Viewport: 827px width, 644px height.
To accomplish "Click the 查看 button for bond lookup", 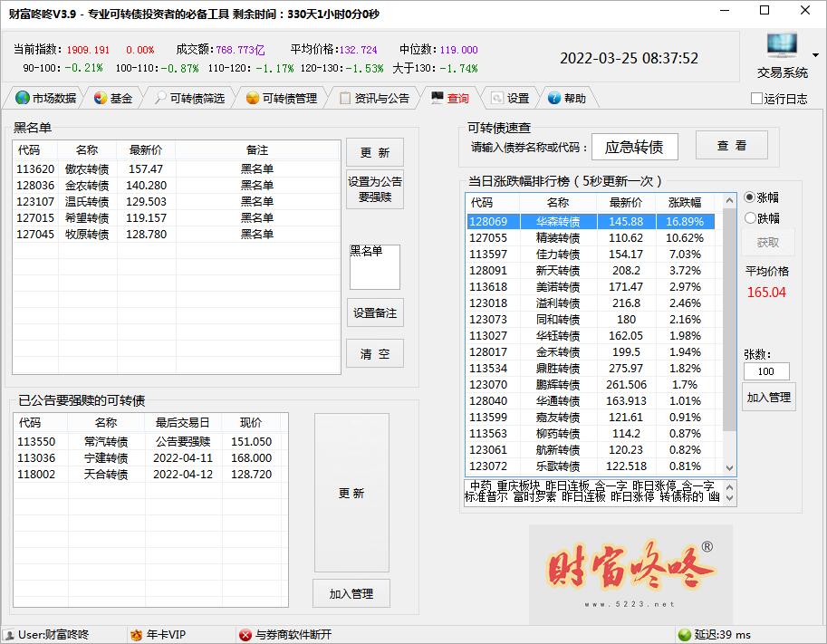I will 732,145.
